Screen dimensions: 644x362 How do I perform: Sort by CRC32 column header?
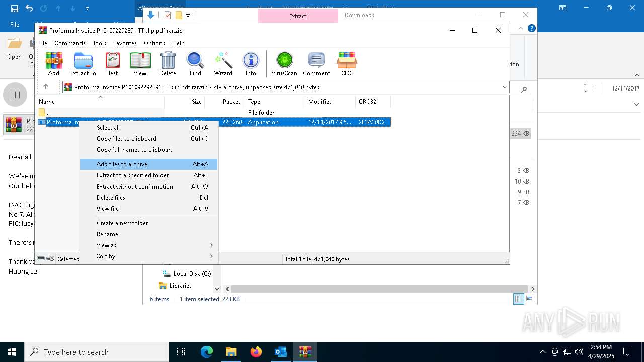coord(373,102)
